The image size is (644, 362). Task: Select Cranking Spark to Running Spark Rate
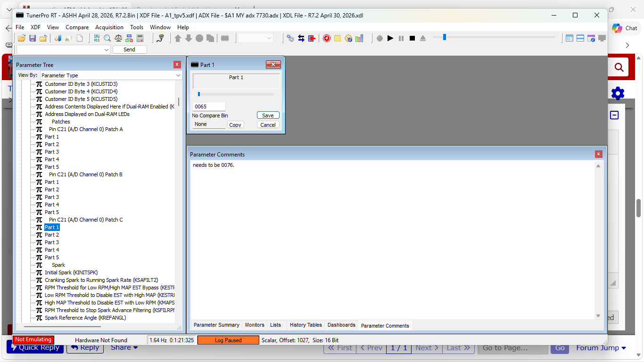pyautogui.click(x=101, y=280)
